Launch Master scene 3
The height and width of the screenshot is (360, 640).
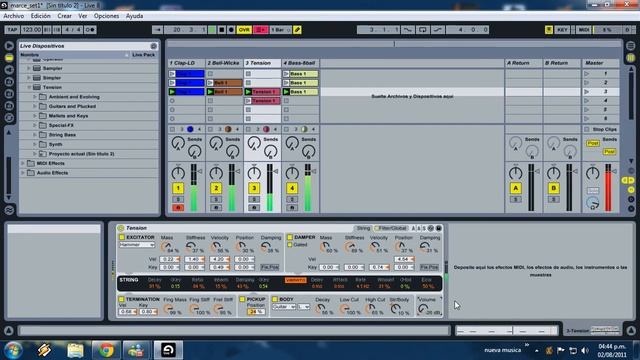[x=587, y=92]
